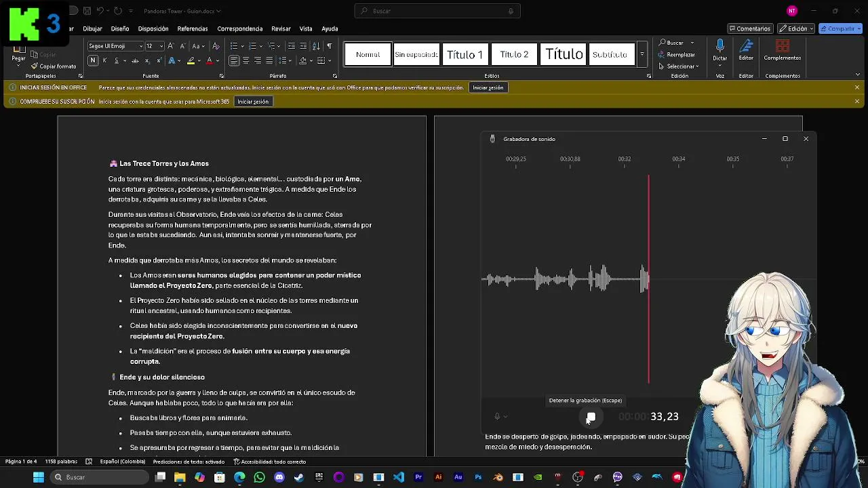The image size is (868, 488).
Task: Toggle strikethrough formatting
Action: pos(135,60)
